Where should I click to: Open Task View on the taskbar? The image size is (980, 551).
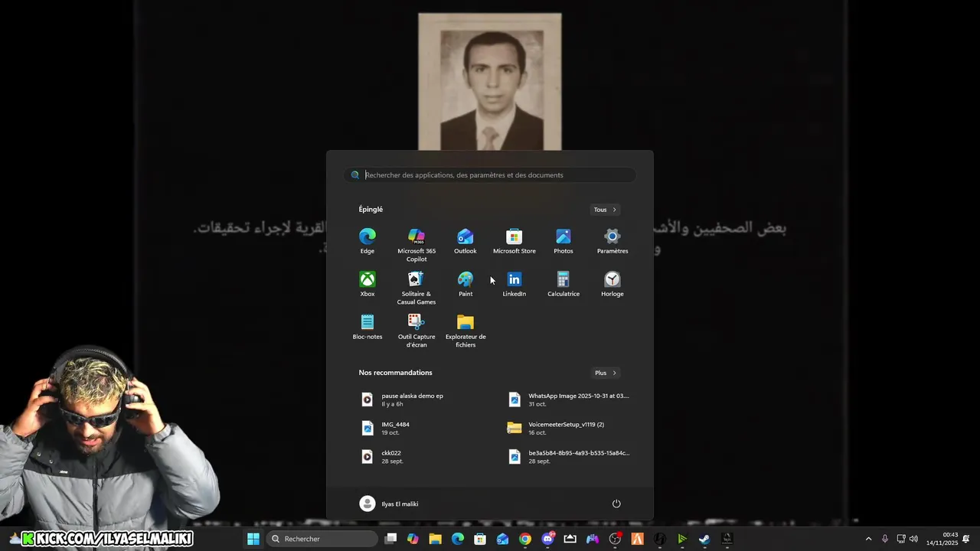390,539
